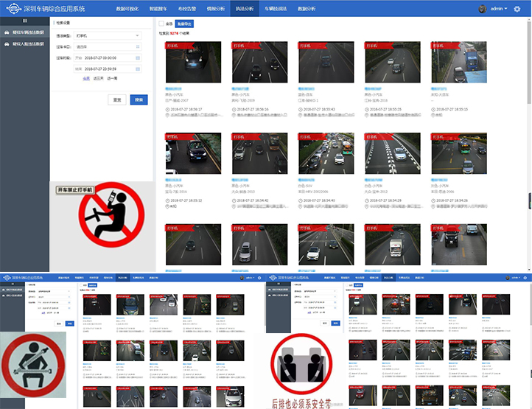Click the clock icon next to 18:55:43
The height and width of the screenshot is (409, 532).
pyautogui.click(x=301, y=109)
